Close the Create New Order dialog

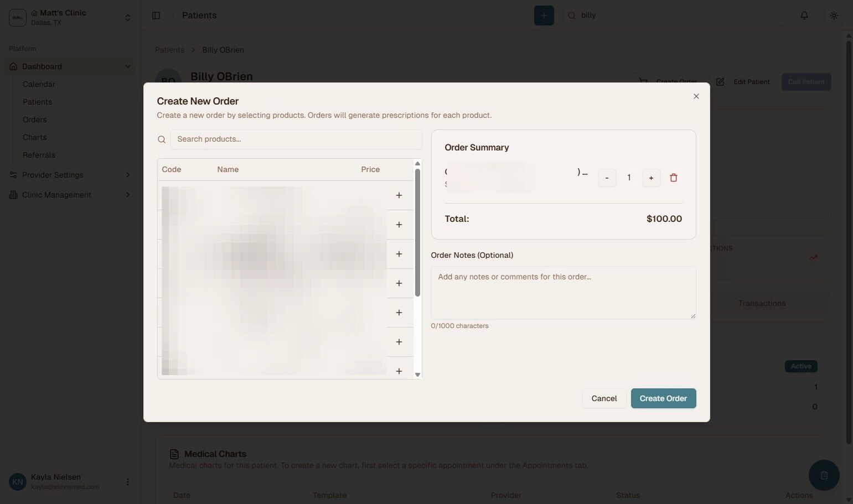pyautogui.click(x=696, y=96)
